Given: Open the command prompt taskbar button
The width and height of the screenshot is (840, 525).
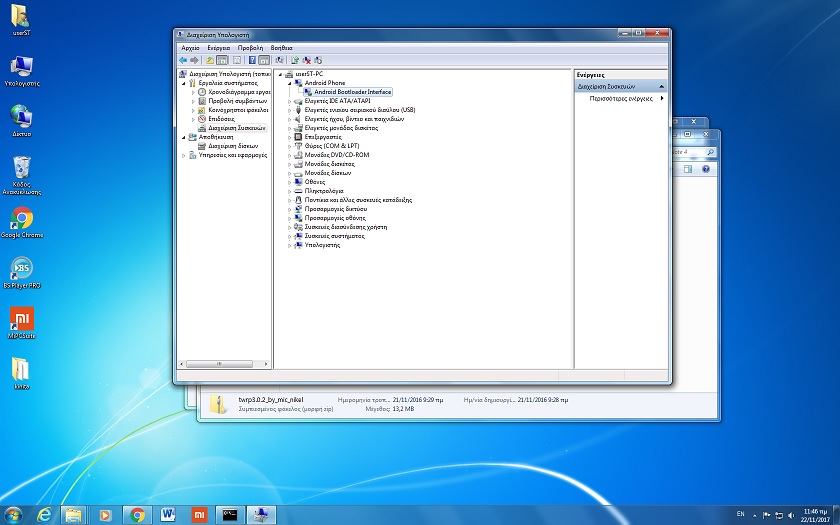Looking at the screenshot, I should 229,514.
